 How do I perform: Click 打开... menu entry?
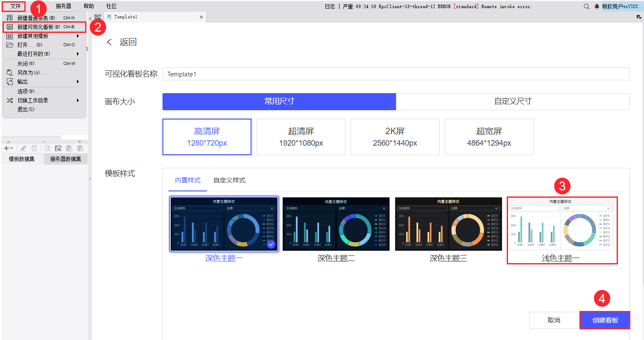[44, 45]
